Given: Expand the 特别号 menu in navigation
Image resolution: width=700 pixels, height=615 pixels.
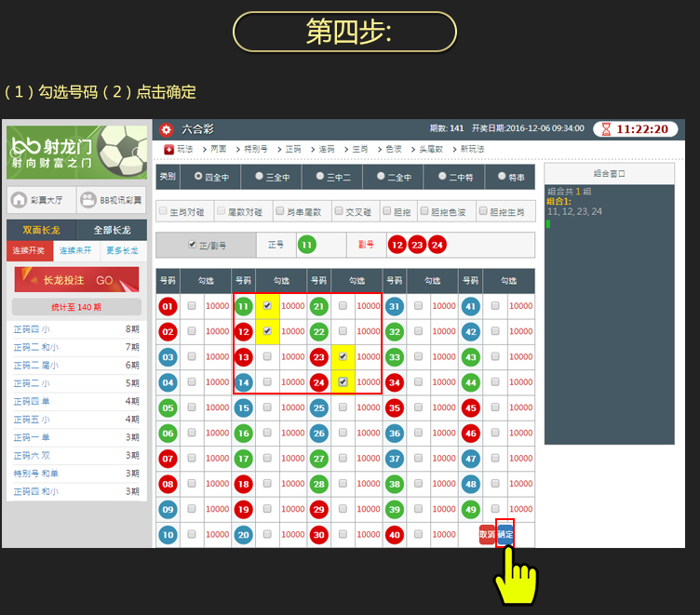Looking at the screenshot, I should (254, 149).
